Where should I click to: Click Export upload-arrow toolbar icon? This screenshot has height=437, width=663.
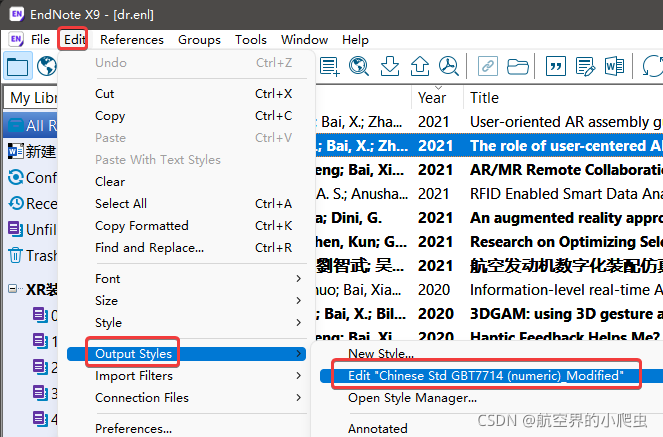[x=419, y=66]
